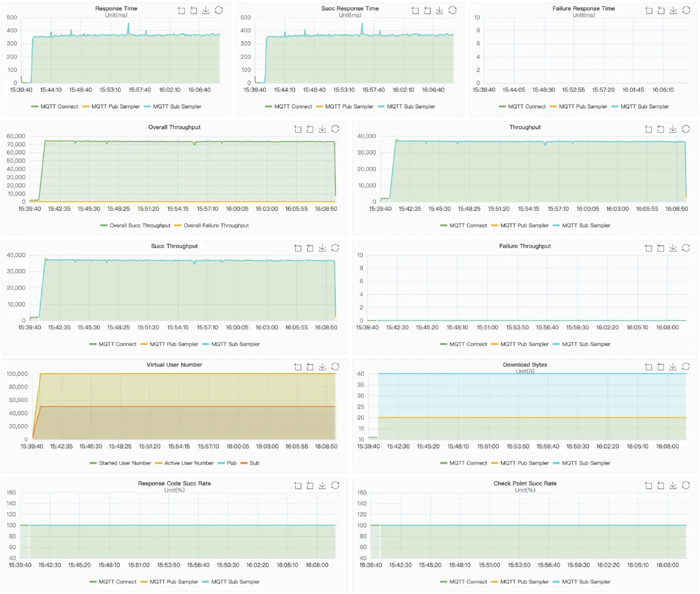Screen dimensions: 700x594
Task: Refresh the Failure Throughput chart
Action: (x=685, y=248)
